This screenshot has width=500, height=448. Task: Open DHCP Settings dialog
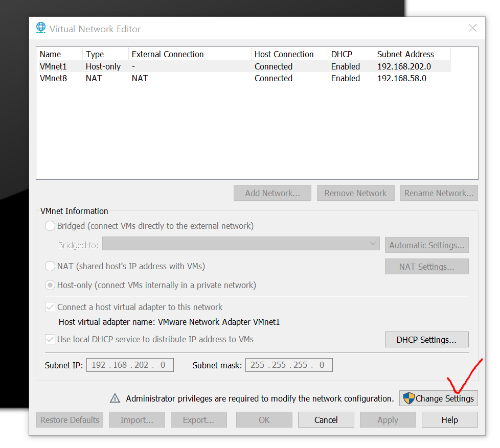point(427,340)
